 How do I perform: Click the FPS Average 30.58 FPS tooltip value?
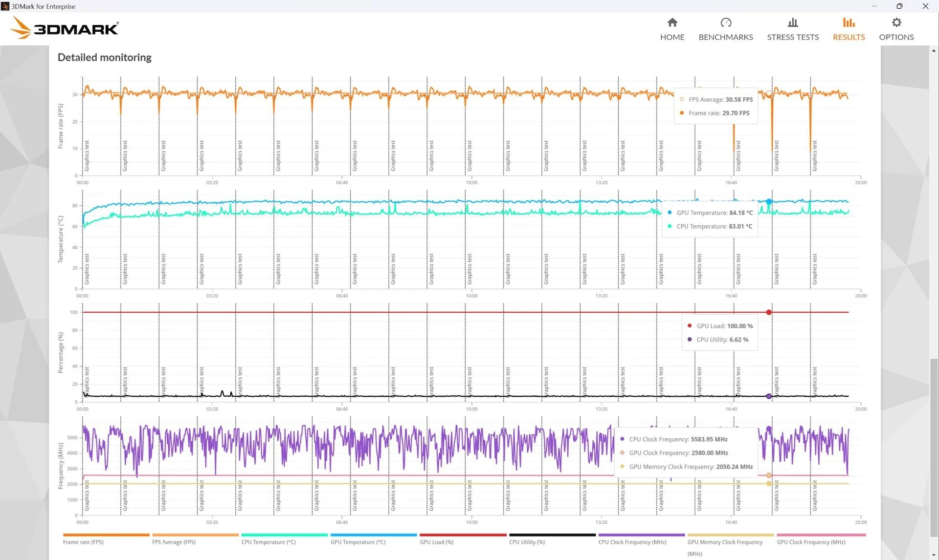[739, 99]
